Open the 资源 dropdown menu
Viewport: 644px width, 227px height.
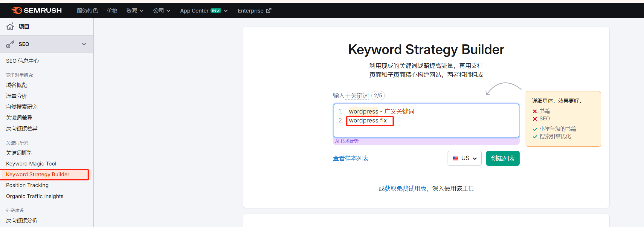click(x=135, y=11)
